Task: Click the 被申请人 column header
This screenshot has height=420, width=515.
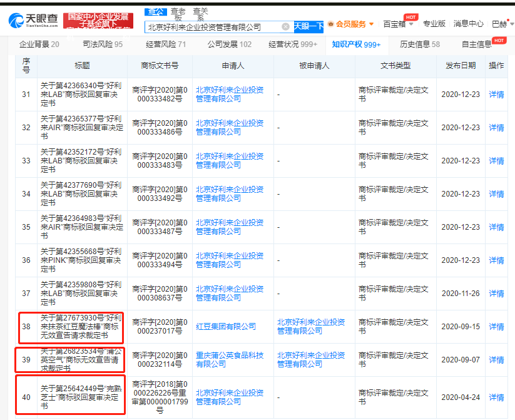Action: coord(314,66)
